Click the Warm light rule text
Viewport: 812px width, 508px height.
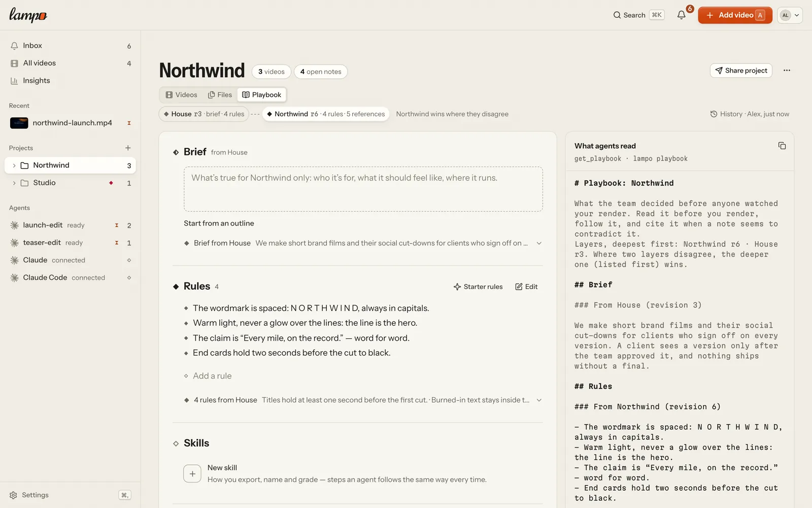pyautogui.click(x=305, y=323)
